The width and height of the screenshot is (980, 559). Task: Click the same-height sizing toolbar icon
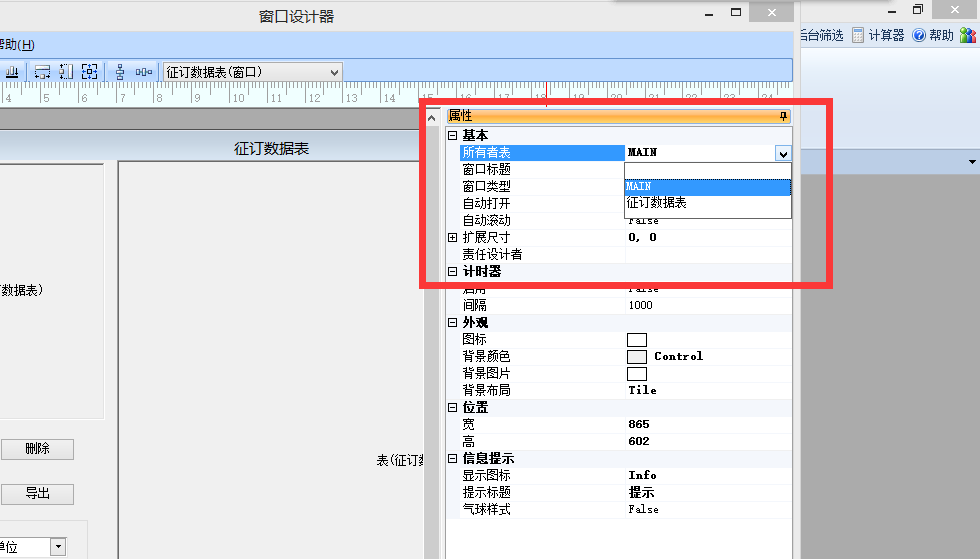(66, 72)
